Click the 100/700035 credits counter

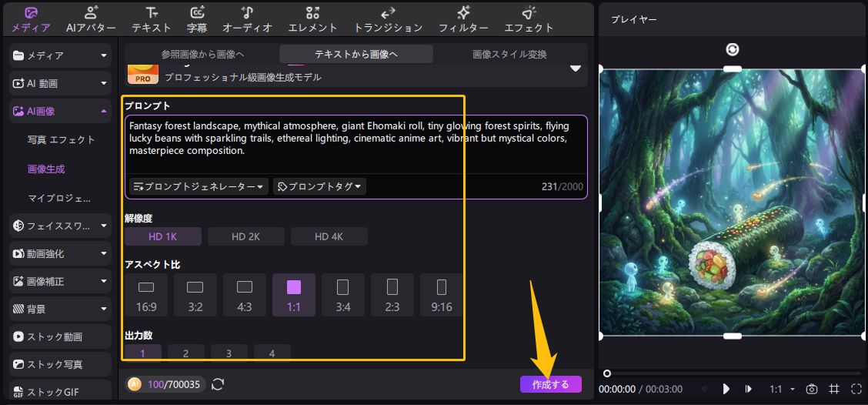[x=173, y=384]
